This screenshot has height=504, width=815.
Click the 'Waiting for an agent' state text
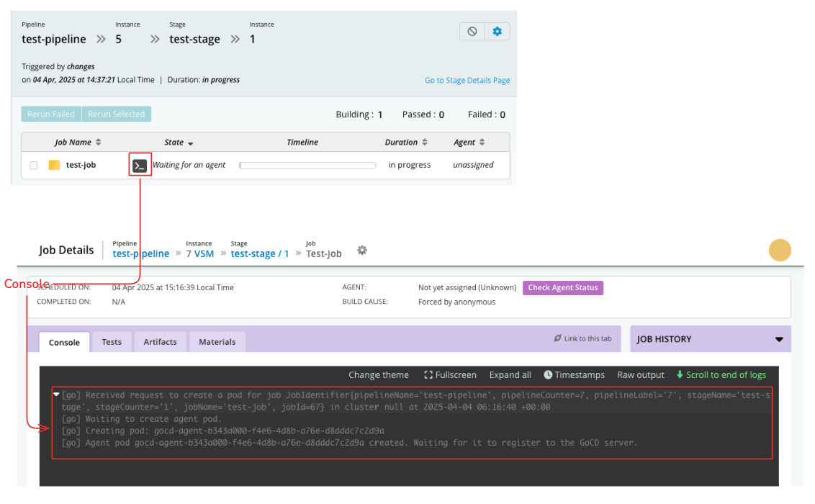pyautogui.click(x=189, y=165)
